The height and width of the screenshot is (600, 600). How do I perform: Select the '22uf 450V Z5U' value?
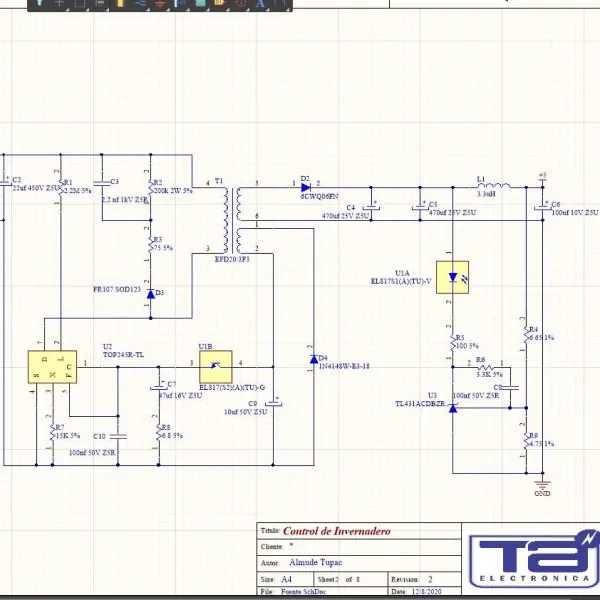pos(35,188)
